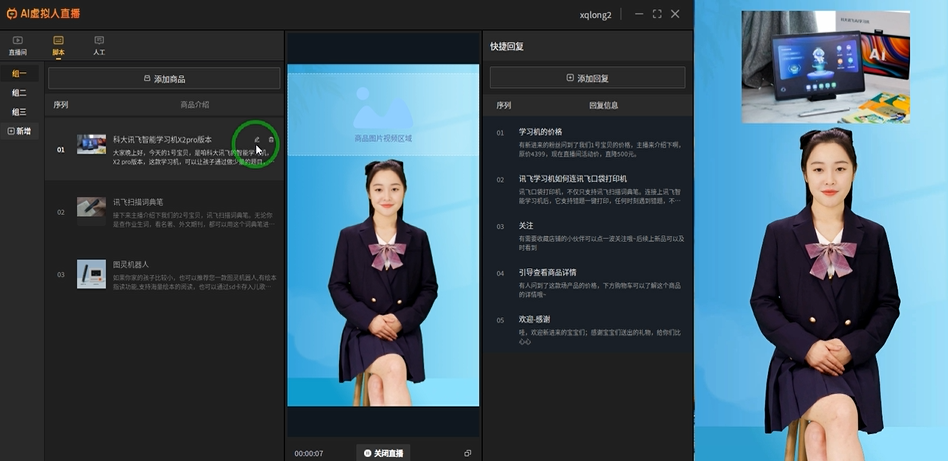Select script group 组一
The image size is (948, 461).
click(19, 74)
